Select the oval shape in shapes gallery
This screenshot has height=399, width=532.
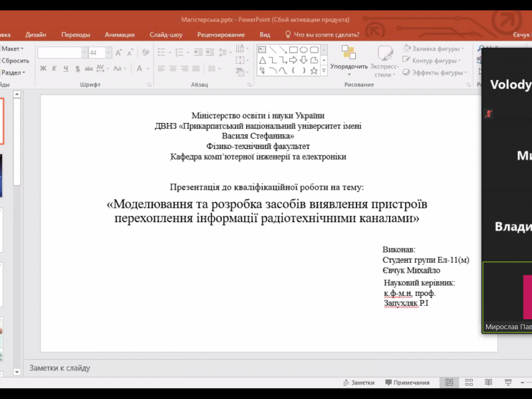point(303,49)
